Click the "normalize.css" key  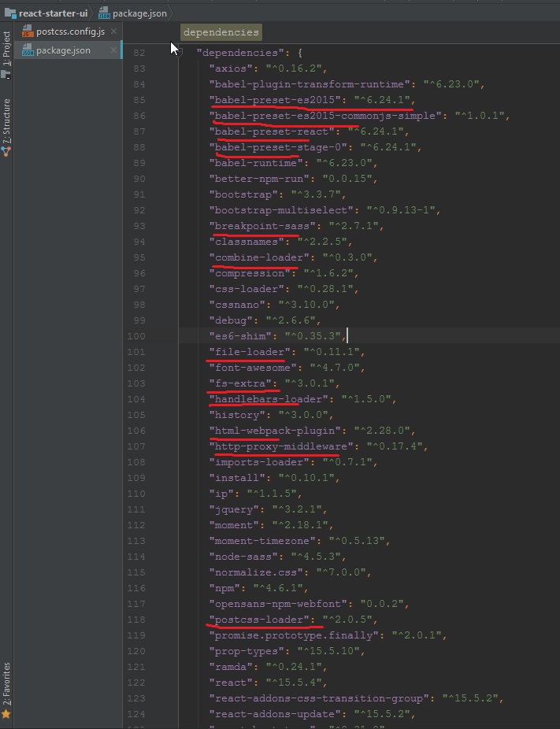click(256, 572)
